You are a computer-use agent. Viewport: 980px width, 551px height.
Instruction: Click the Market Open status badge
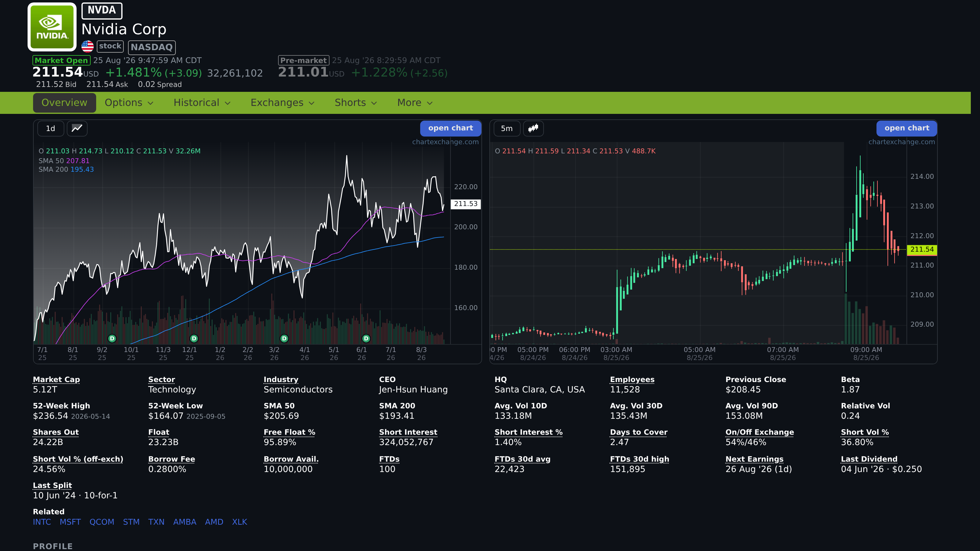tap(61, 61)
